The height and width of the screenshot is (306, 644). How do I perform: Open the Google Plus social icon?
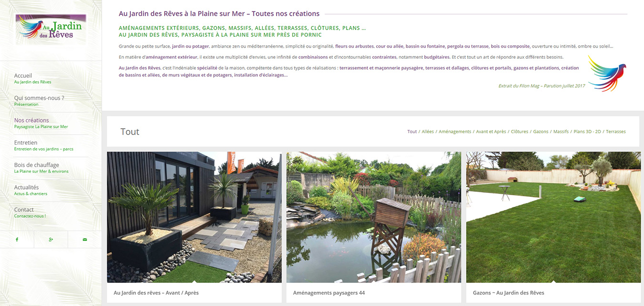pos(51,239)
